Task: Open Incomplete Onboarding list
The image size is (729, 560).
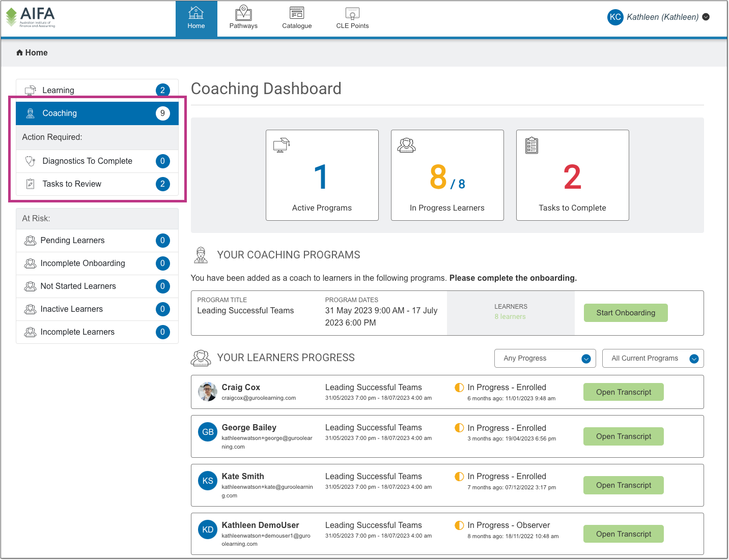Action: [x=97, y=263]
